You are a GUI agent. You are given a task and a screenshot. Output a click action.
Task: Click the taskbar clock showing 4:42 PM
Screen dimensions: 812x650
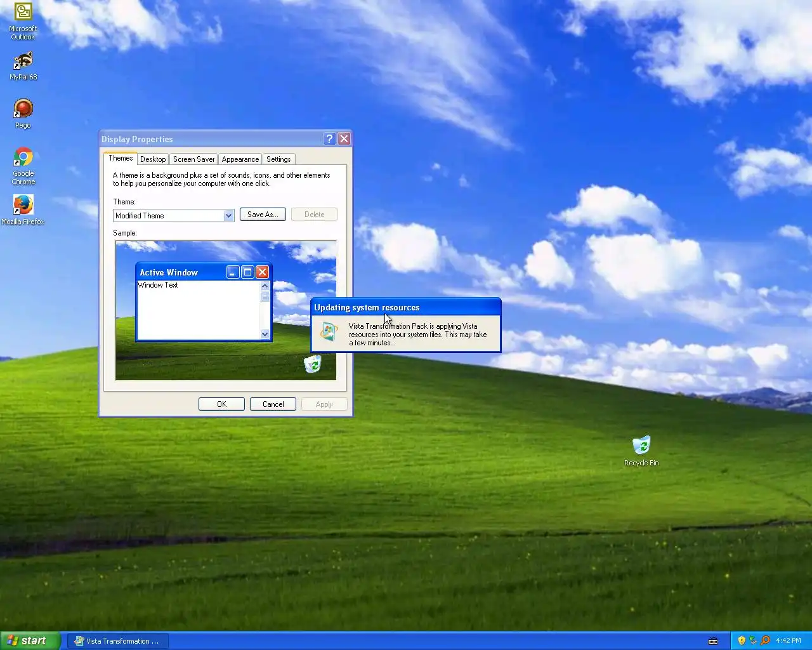click(x=789, y=641)
